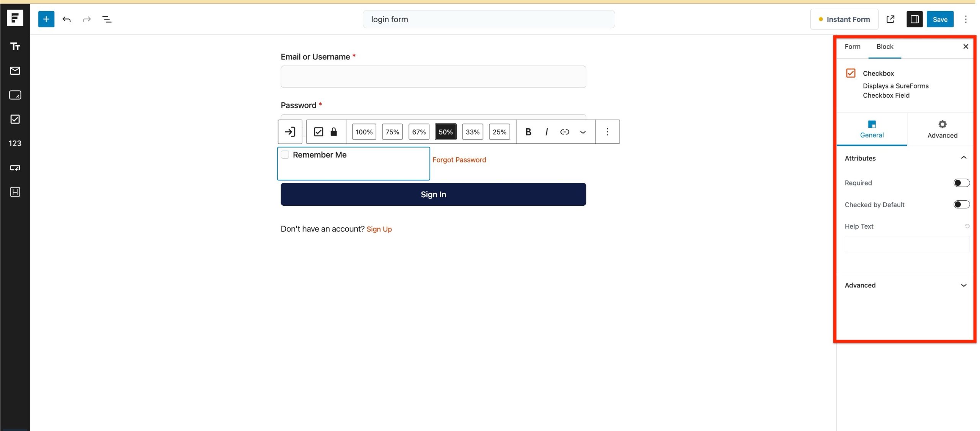Open the document overview list view
The height and width of the screenshot is (431, 980).
tap(107, 19)
